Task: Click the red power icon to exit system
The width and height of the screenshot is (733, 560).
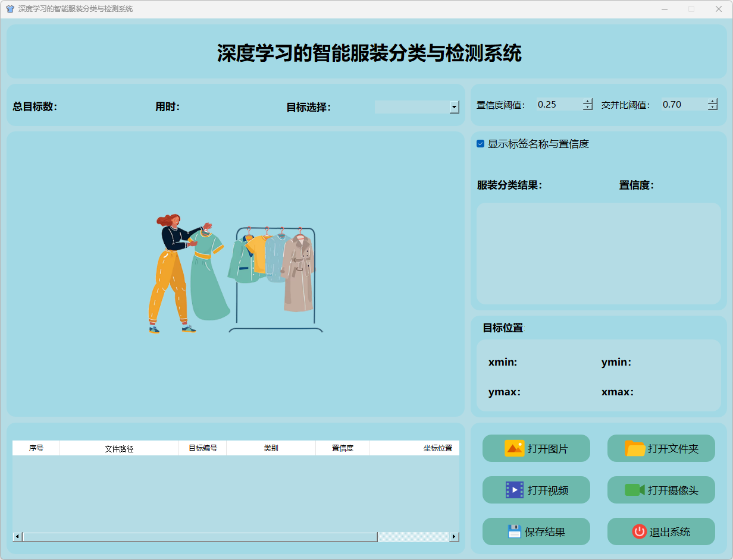Action: pyautogui.click(x=639, y=531)
